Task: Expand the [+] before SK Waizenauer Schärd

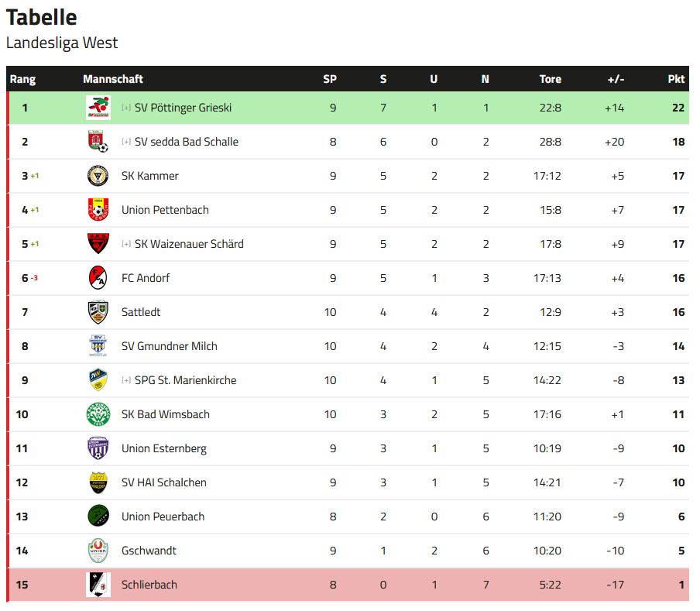Action: point(126,244)
